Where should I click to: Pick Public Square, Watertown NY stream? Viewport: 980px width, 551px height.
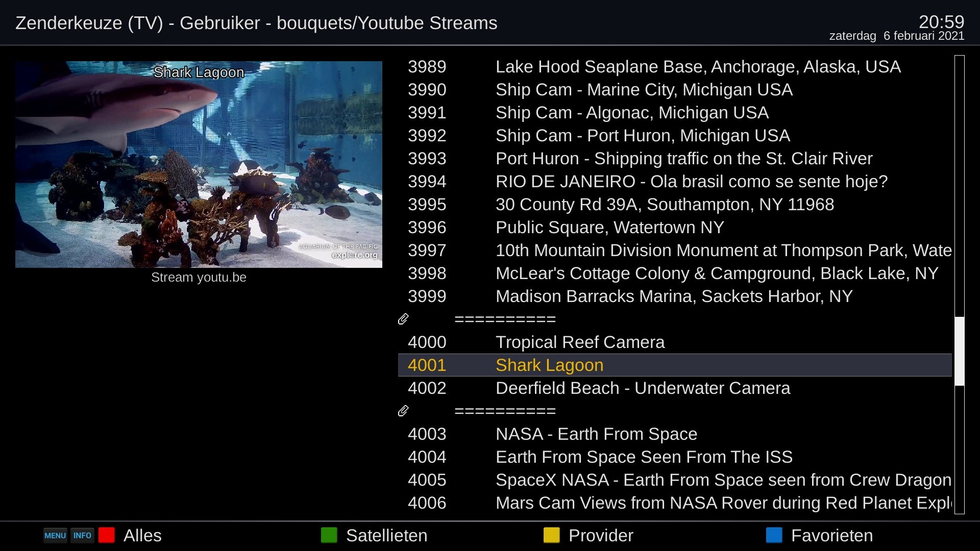coord(609,228)
